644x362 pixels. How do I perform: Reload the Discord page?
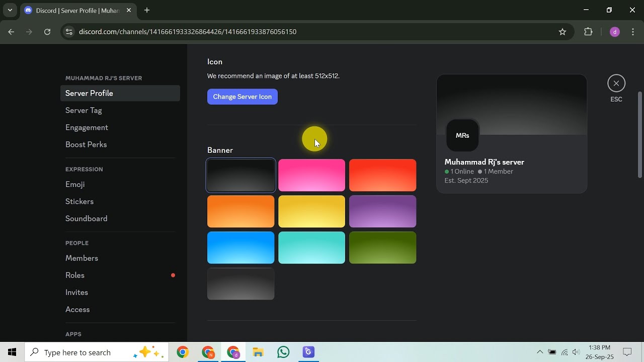click(47, 32)
